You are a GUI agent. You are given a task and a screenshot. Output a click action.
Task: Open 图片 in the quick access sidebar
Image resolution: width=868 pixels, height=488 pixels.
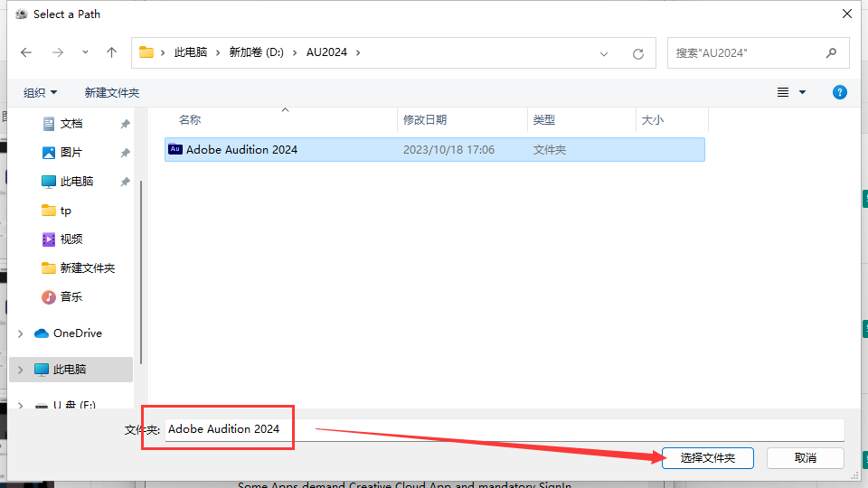(x=71, y=153)
